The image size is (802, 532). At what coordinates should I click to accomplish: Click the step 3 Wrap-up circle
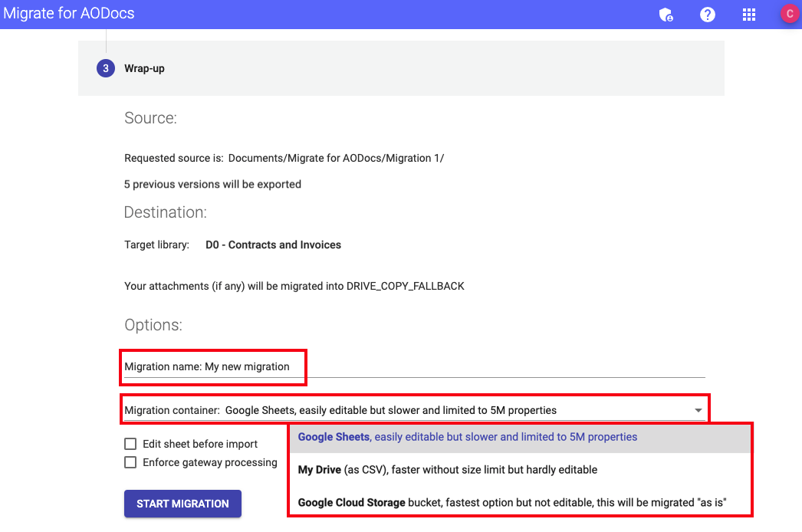106,68
